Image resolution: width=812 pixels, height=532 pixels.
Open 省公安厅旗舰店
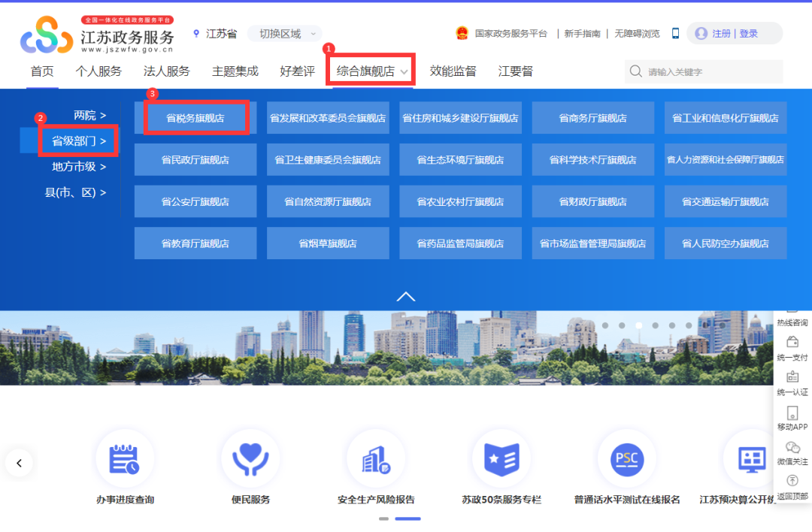click(x=195, y=202)
